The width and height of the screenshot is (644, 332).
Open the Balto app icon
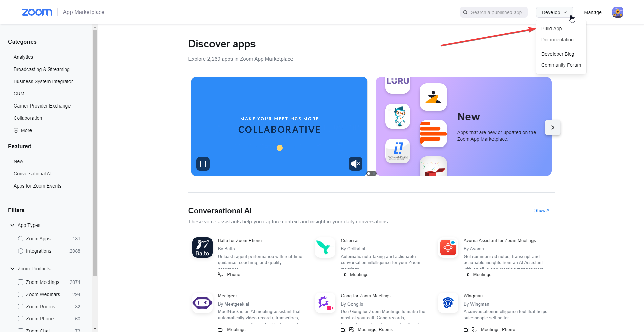pyautogui.click(x=202, y=248)
